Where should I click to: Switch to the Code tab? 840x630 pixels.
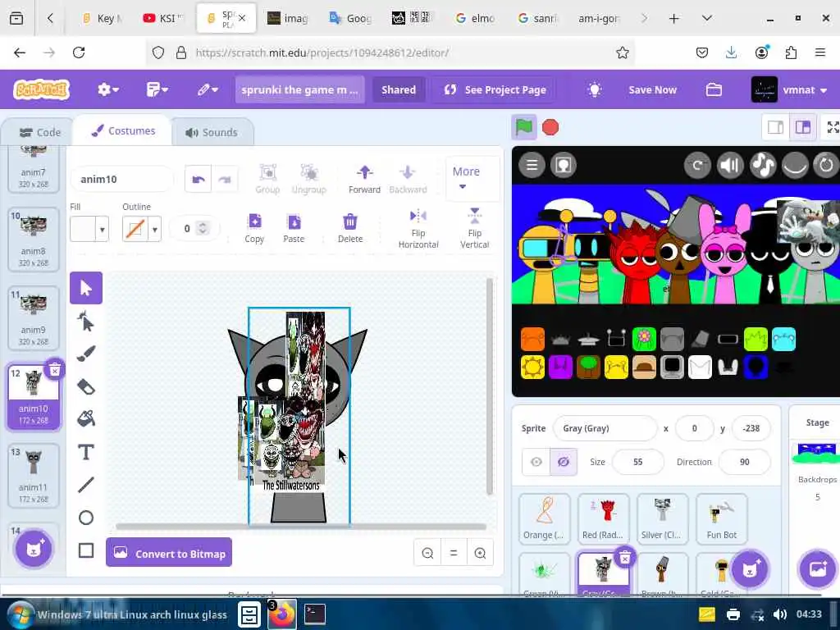[39, 132]
